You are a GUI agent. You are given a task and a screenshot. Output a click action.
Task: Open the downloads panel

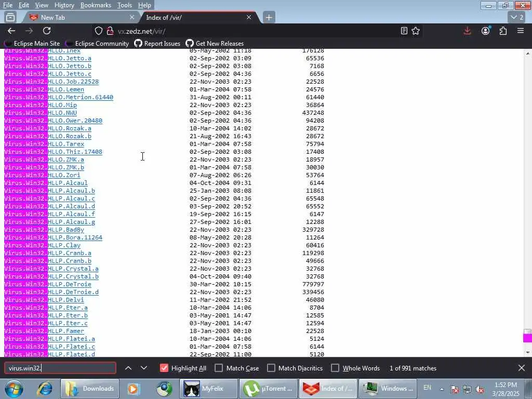point(467,31)
